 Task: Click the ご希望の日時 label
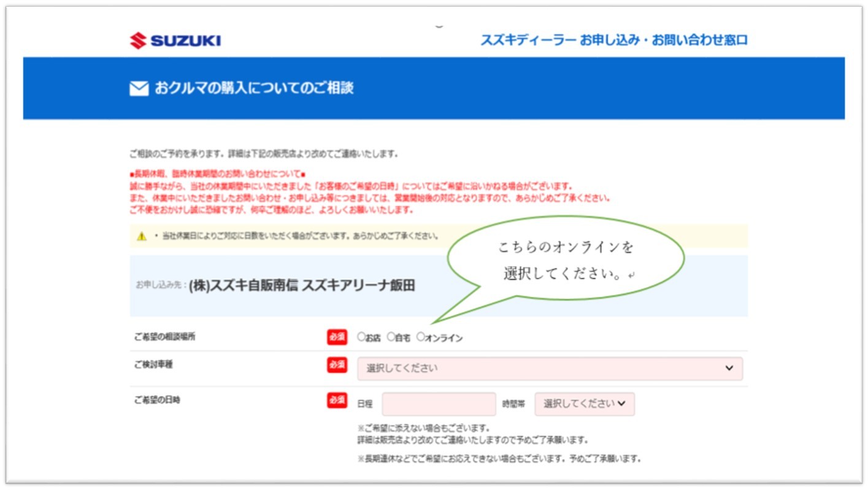pos(157,400)
